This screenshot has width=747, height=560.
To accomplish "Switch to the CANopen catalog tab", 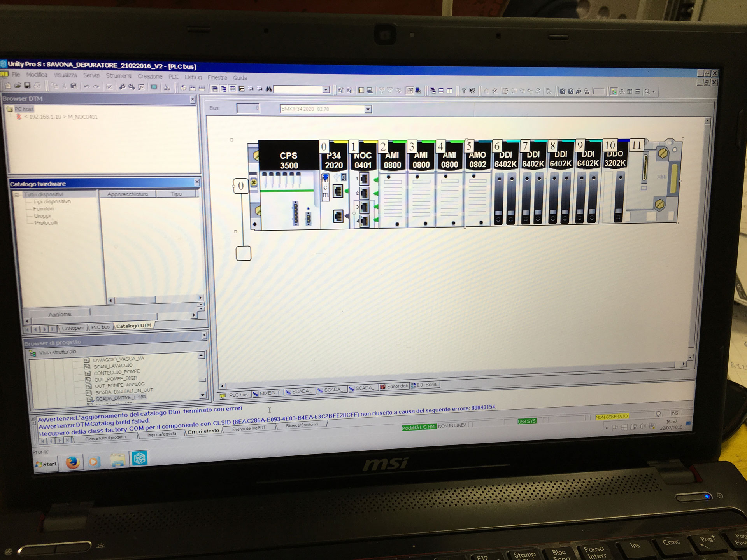I will (72, 328).
